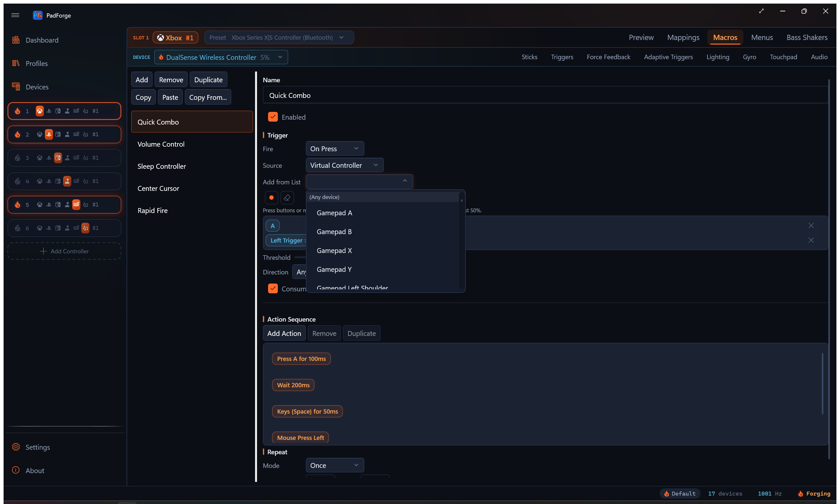Select keyboard-mouse type icon in slot 4
The width and height of the screenshot is (840, 504).
76,181
